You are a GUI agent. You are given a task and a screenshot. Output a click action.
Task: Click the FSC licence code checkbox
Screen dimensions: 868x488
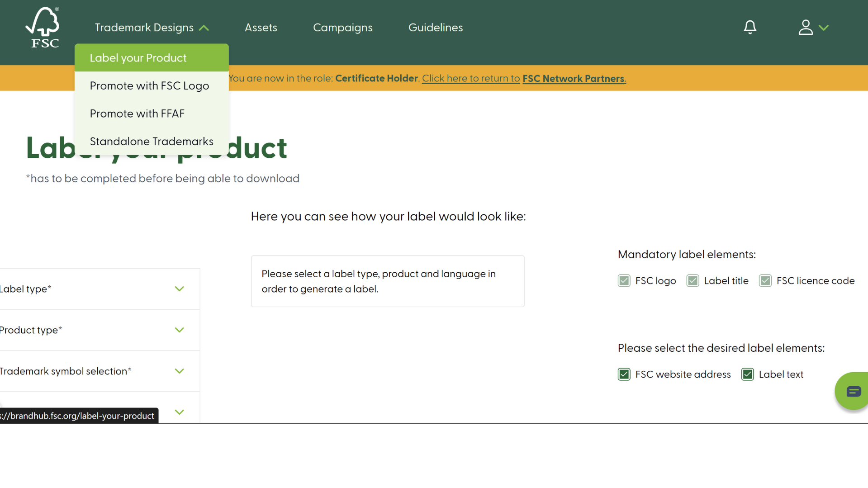[x=765, y=281]
